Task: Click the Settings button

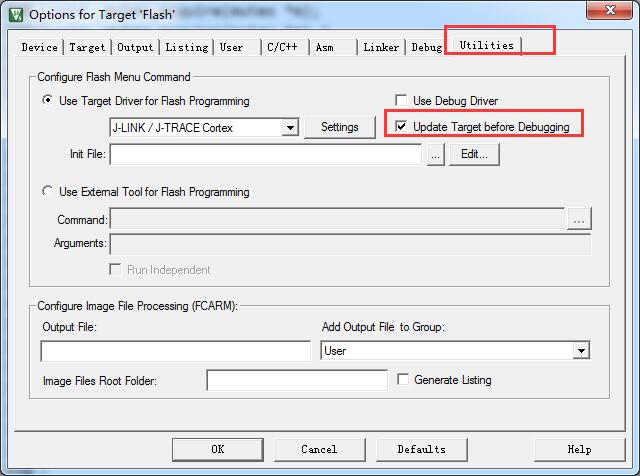Action: (340, 127)
